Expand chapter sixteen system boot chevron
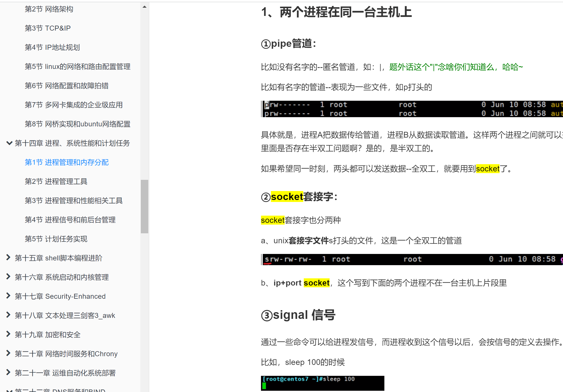 8,277
